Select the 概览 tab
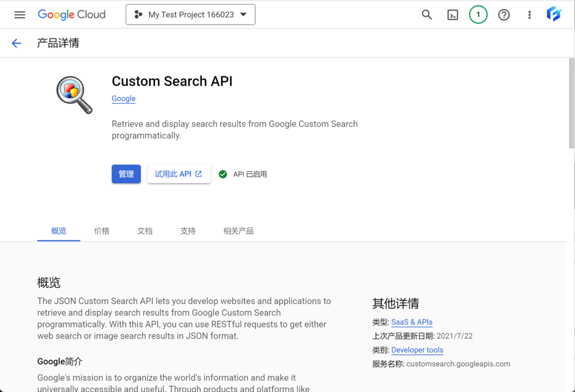Viewport: 575px width, 392px height. [x=59, y=231]
